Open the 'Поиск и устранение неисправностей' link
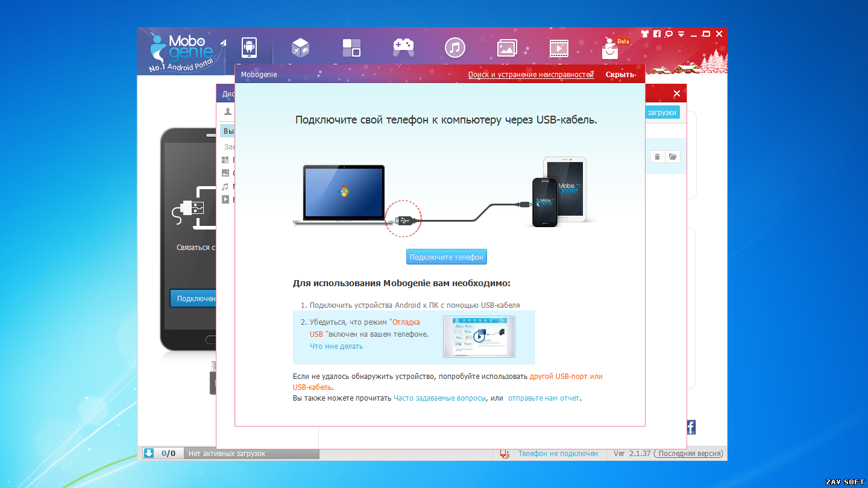Image resolution: width=868 pixels, height=488 pixels. point(531,75)
